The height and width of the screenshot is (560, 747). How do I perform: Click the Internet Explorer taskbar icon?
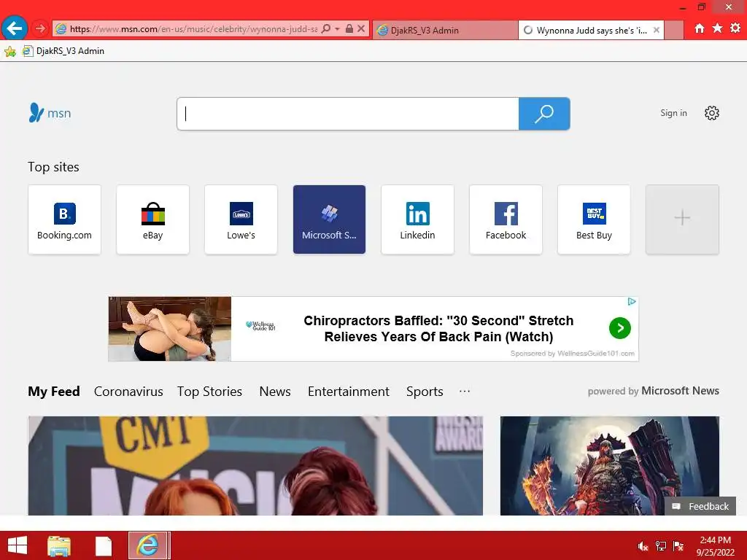coord(148,545)
